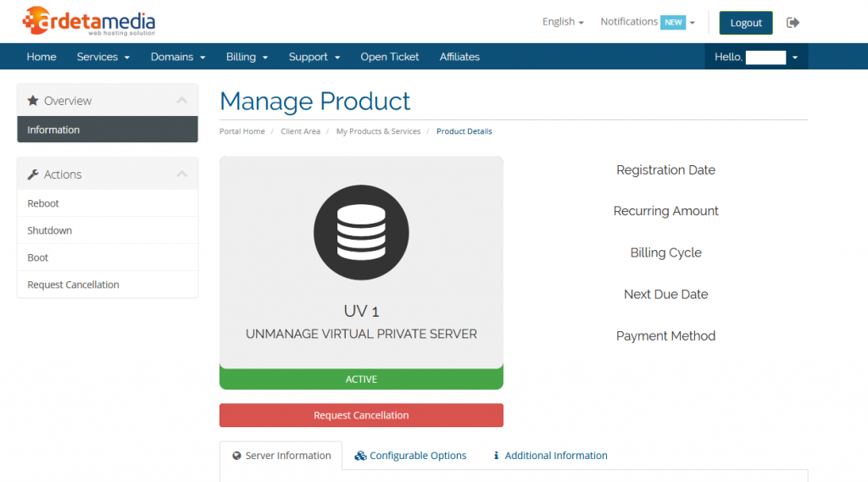The image size is (868, 482).
Task: Select Reboot in the Actions sidebar
Action: pyautogui.click(x=43, y=203)
